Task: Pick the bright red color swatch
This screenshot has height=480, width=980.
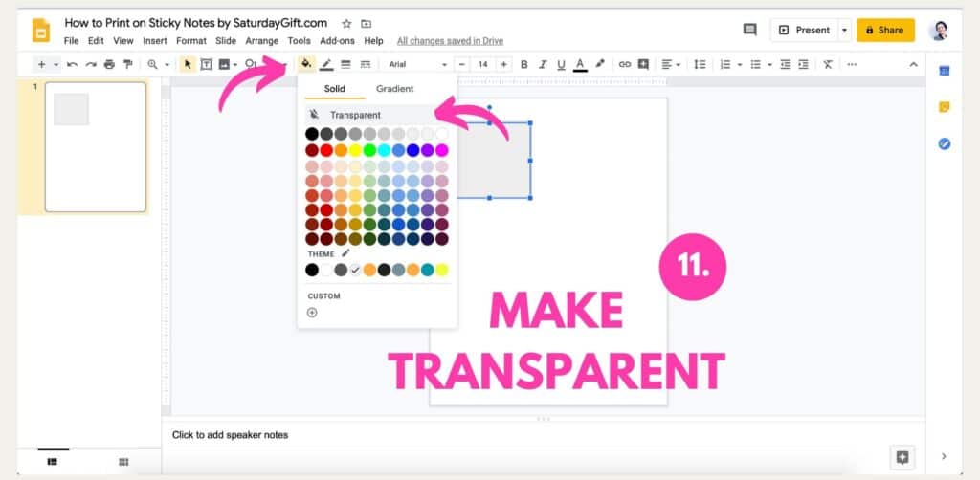Action: [326, 150]
